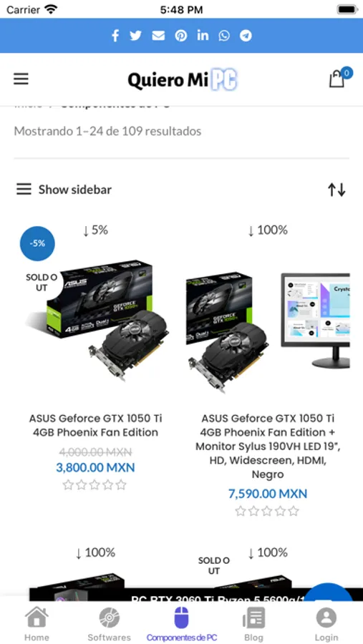The width and height of the screenshot is (363, 644).
Task: Open the Login tab
Action: tap(326, 624)
